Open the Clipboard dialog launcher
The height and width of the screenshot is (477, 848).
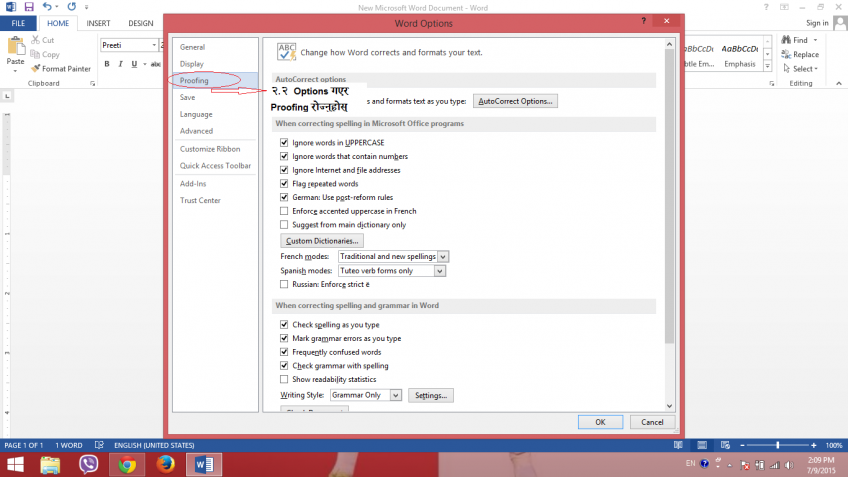(92, 84)
